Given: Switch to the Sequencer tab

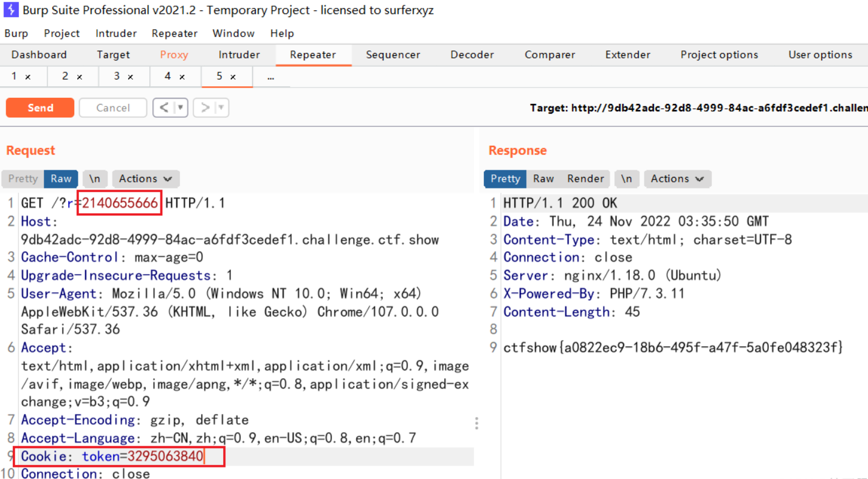Looking at the screenshot, I should [x=393, y=55].
